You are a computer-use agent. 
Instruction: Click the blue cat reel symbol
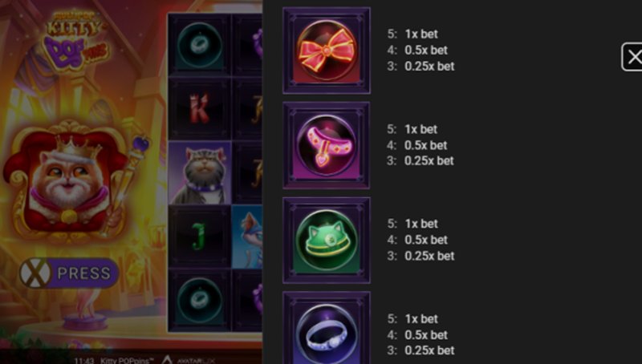tap(247, 237)
